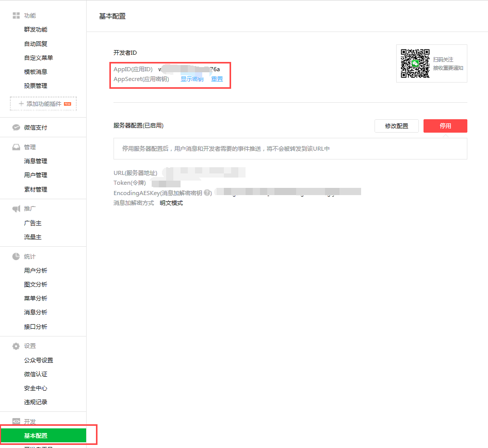Viewport: 488px width, 448px height.
Task: Open 违规记录 in sidebar
Action: pos(36,402)
